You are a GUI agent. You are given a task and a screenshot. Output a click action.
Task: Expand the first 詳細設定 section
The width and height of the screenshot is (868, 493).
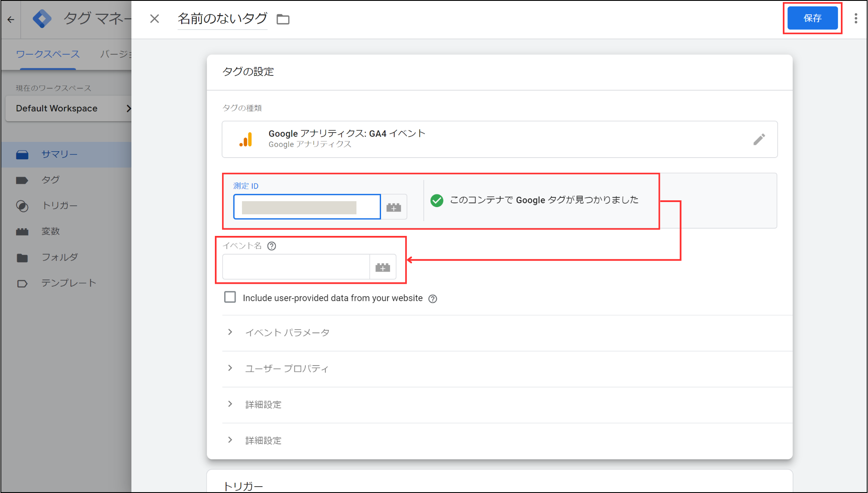507,404
